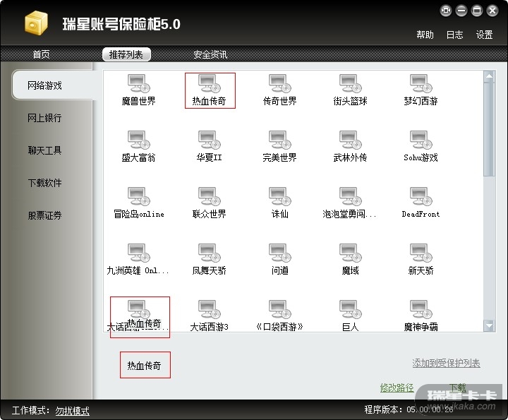Select the 武林外传 game icon
Screen dimensions: 508x420
(x=350, y=147)
